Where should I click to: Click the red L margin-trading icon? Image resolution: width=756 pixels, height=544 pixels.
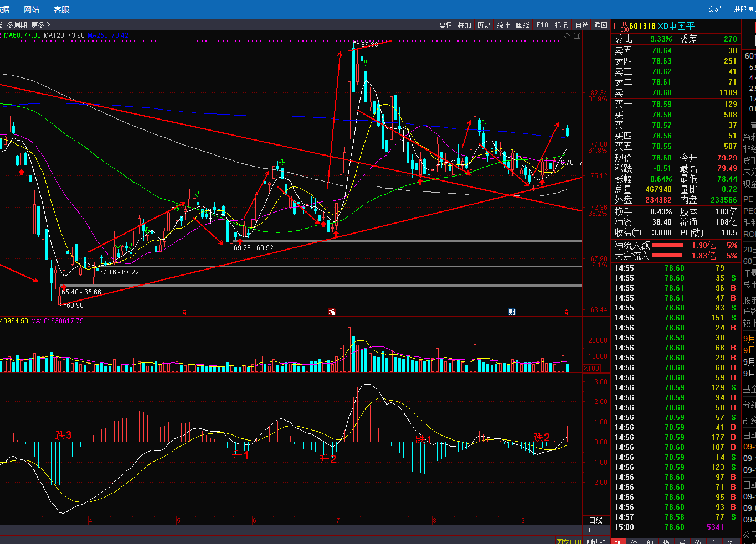pyautogui.click(x=616, y=26)
